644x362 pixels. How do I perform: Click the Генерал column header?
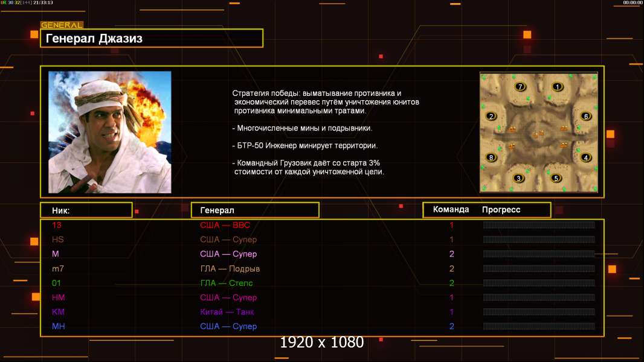pyautogui.click(x=255, y=211)
